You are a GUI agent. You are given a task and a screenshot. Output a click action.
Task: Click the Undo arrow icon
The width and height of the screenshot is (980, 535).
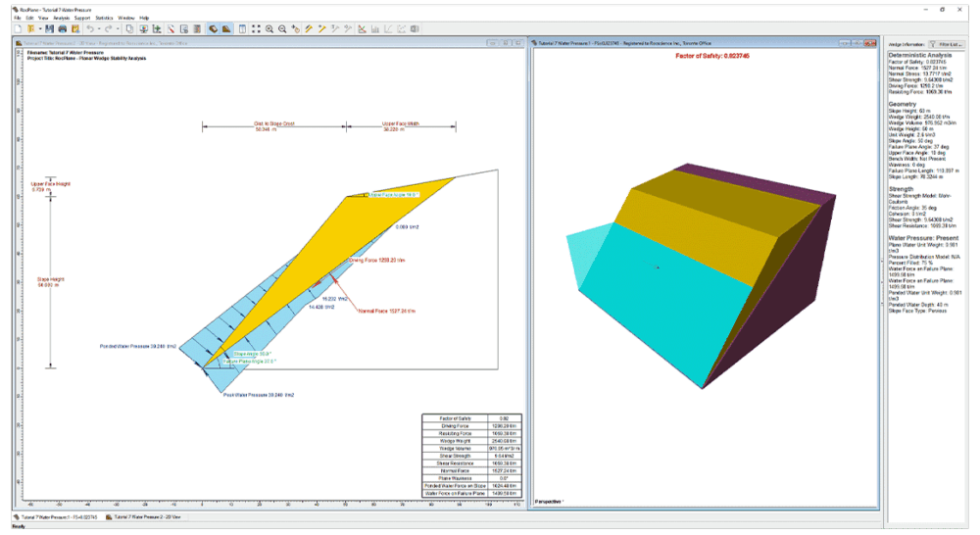click(x=89, y=28)
